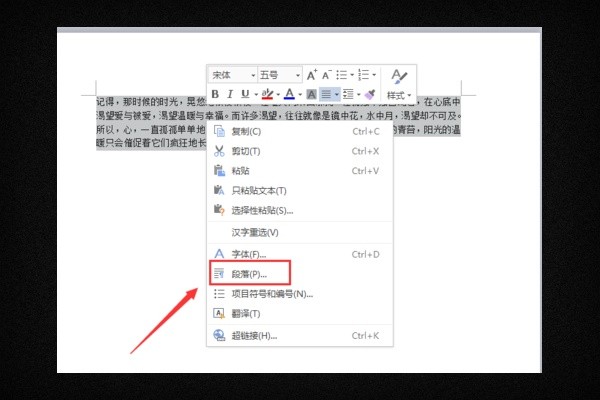Click the Ctrl+K shortcut label
Screen dimensions: 600x400
point(365,336)
